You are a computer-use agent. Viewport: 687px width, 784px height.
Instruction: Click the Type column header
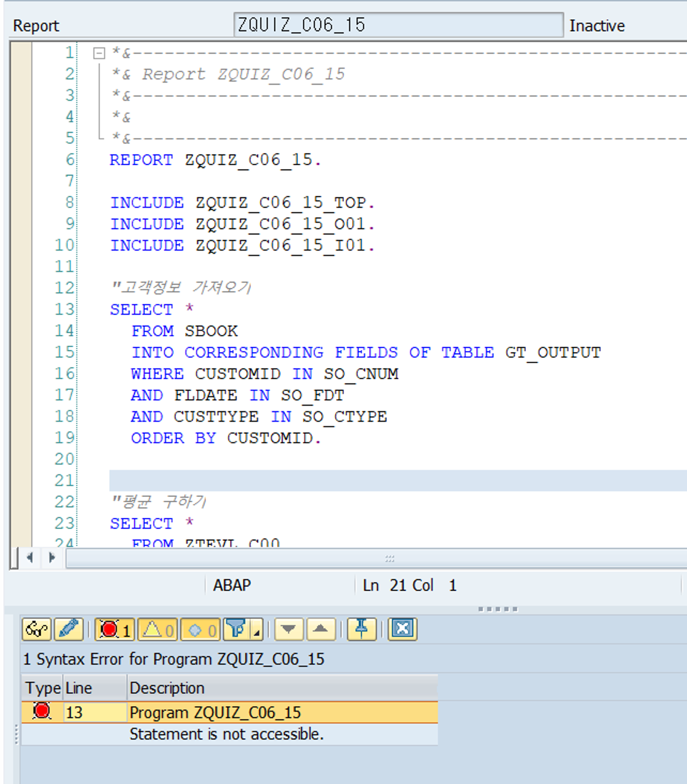(42, 688)
